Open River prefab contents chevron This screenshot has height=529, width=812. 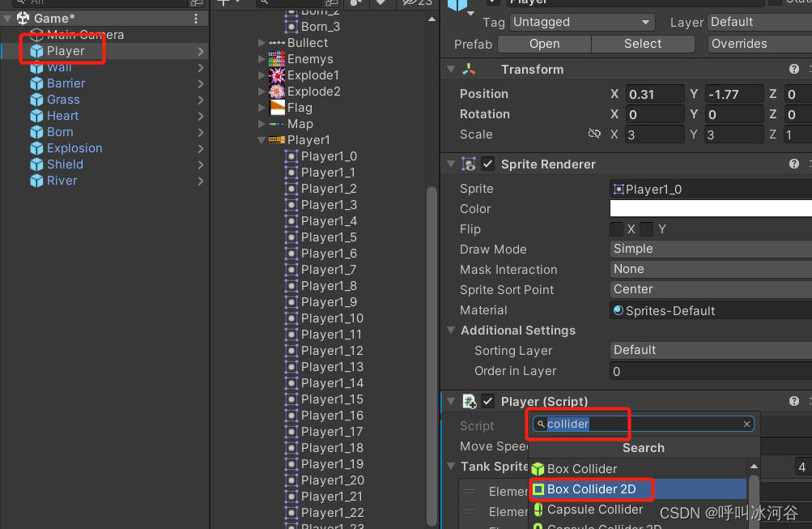(201, 181)
